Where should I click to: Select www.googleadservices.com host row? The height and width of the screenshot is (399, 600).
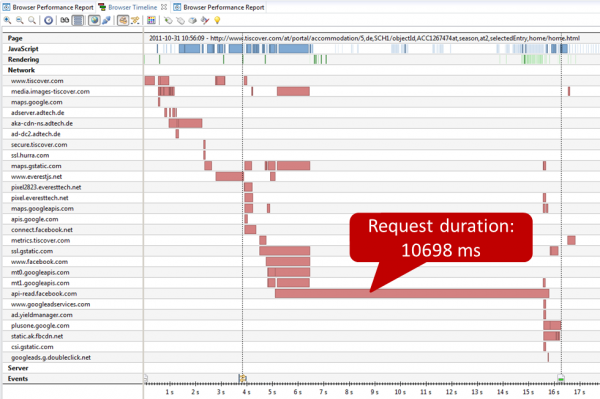point(73,304)
